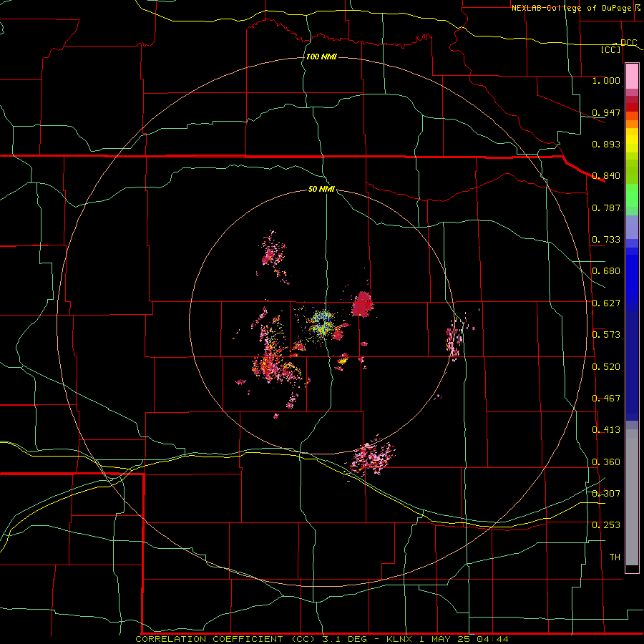Screen dimensions: 644x644
Task: Select the 0.307 legend value
Action: coord(606,493)
